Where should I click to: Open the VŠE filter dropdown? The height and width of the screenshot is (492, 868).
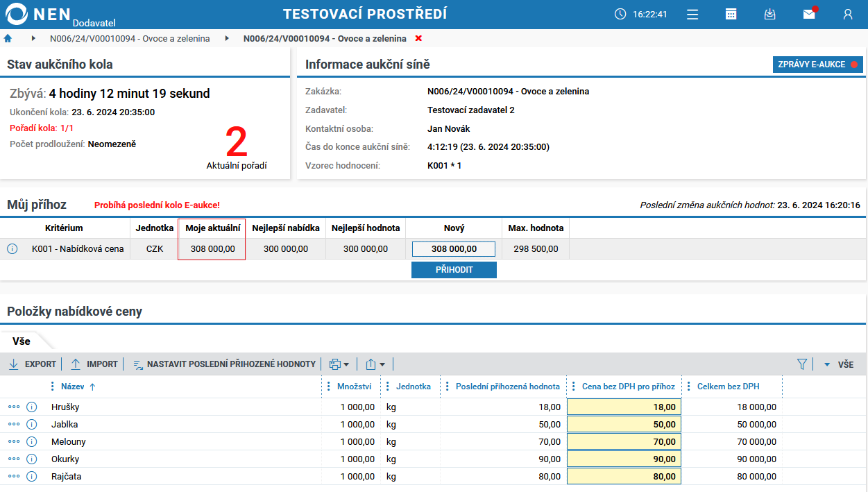[x=838, y=364]
